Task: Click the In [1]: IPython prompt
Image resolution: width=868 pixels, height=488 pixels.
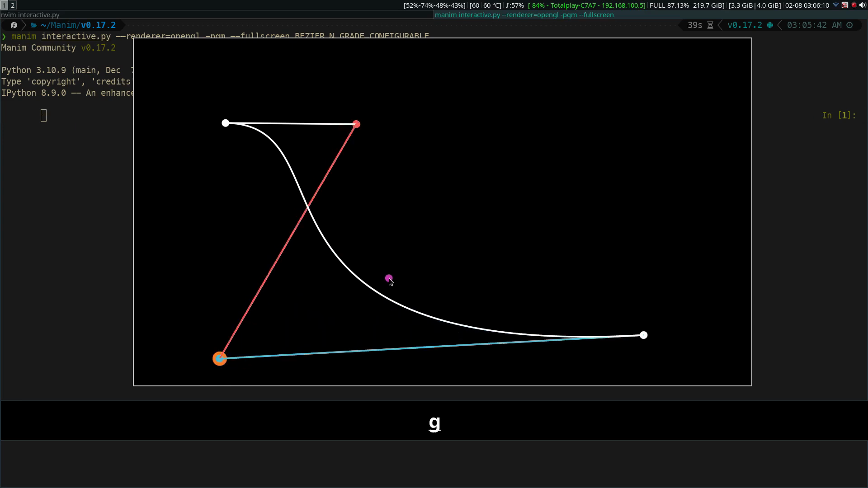Action: tap(838, 115)
